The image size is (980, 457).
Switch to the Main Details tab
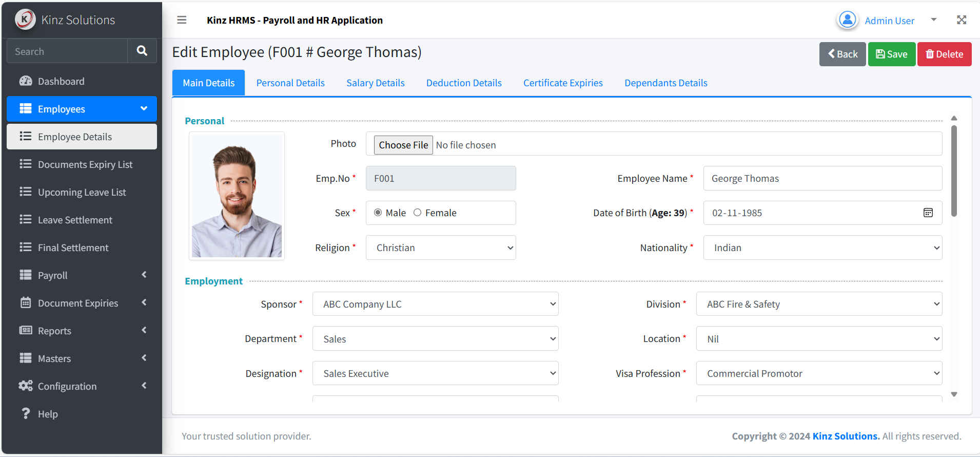(208, 83)
